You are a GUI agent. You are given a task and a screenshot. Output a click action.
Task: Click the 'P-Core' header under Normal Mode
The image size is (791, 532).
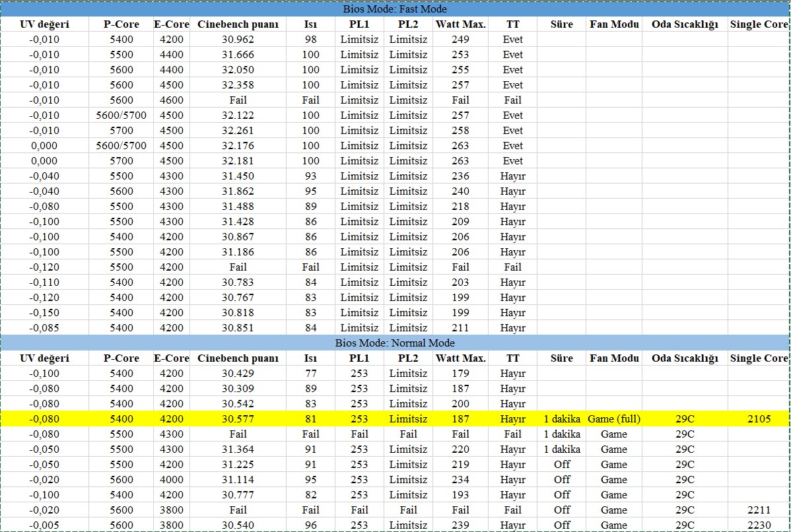pyautogui.click(x=121, y=358)
